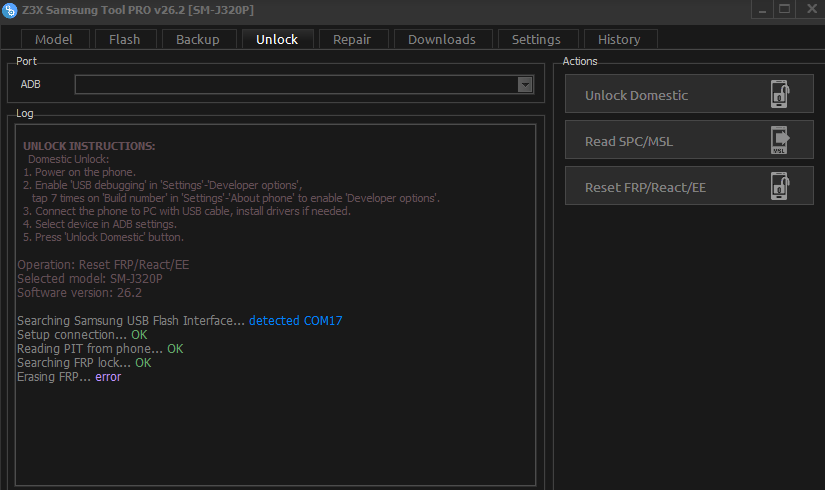Click 'detected COM17' in the log

pos(296,321)
